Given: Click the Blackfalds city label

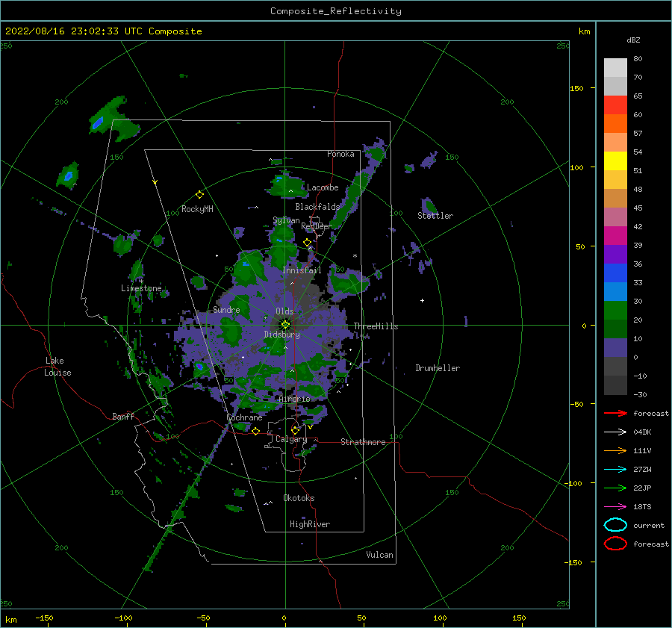Looking at the screenshot, I should point(317,207).
